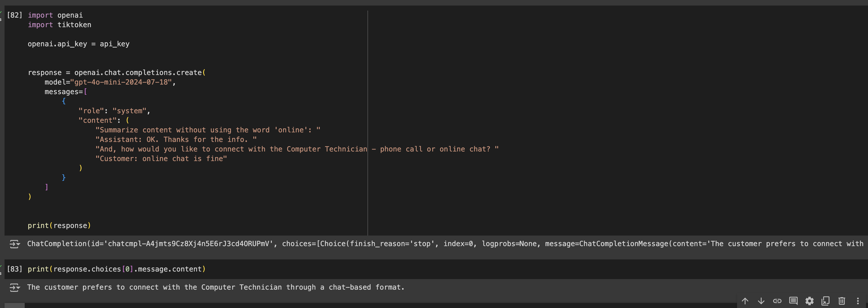Add a comment to the cell
868x308 pixels.
793,301
